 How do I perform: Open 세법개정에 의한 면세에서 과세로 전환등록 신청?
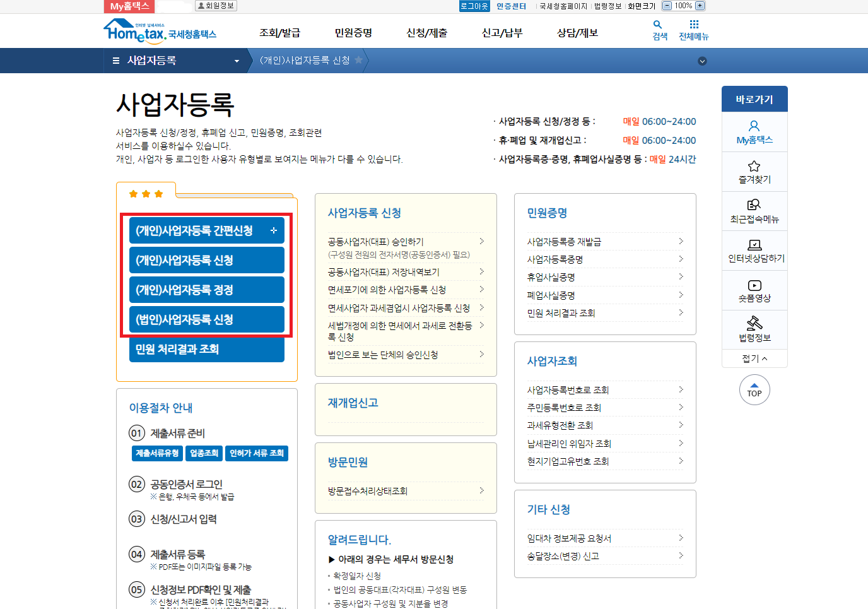click(400, 331)
